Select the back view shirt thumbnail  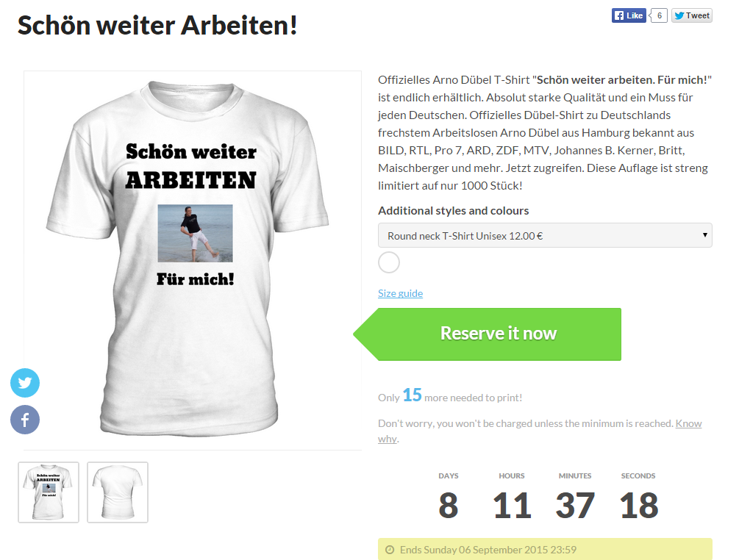pyautogui.click(x=118, y=492)
